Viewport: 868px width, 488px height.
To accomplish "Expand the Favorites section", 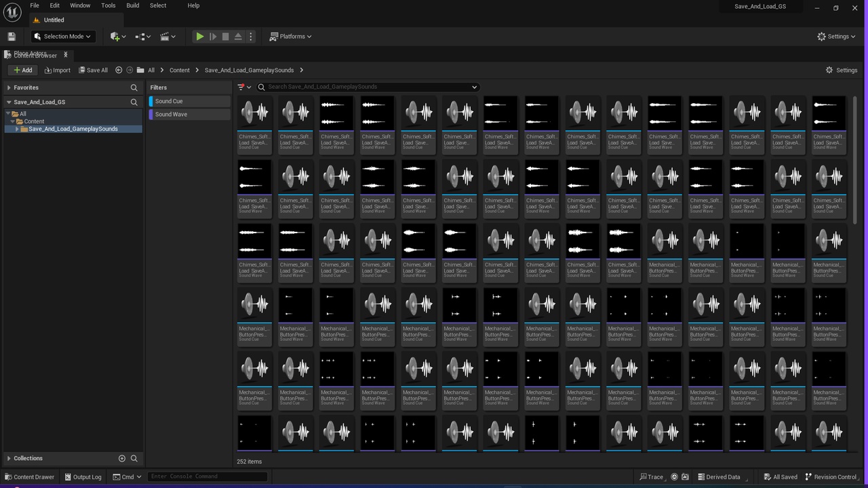I will tap(9, 87).
